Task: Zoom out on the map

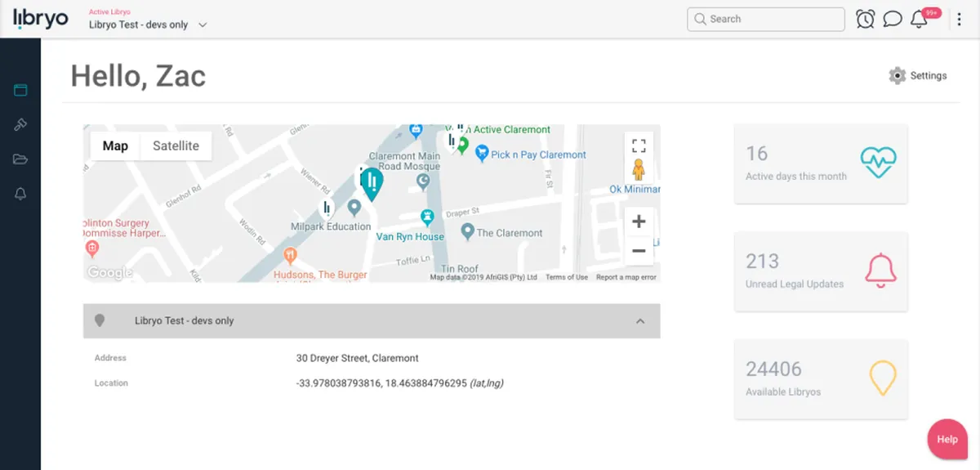Action: click(639, 251)
